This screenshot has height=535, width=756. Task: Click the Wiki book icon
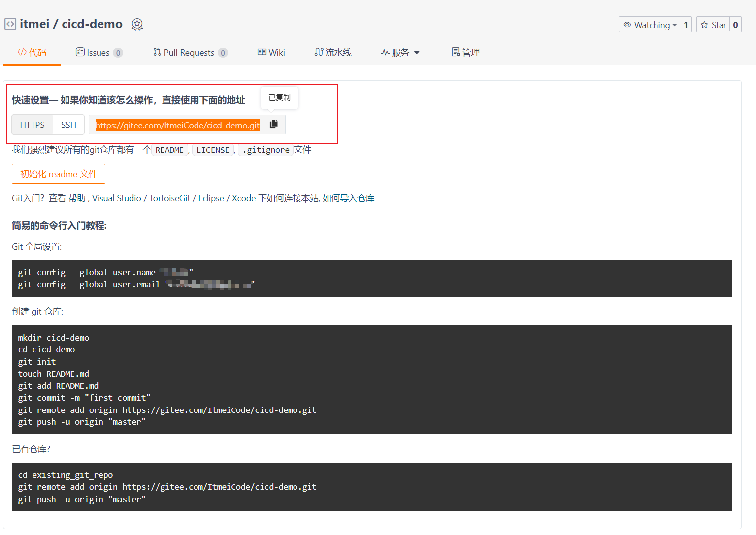point(261,52)
